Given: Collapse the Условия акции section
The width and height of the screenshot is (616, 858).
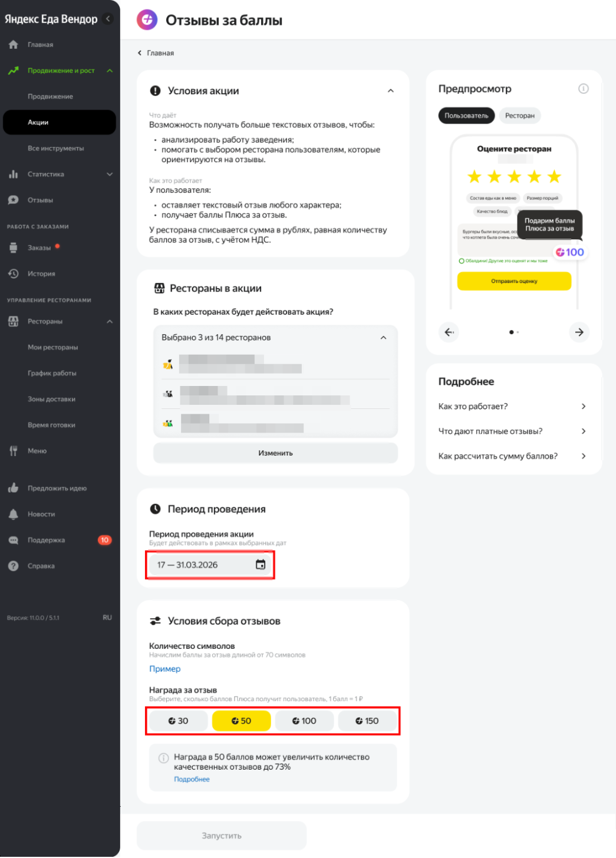Looking at the screenshot, I should (391, 91).
